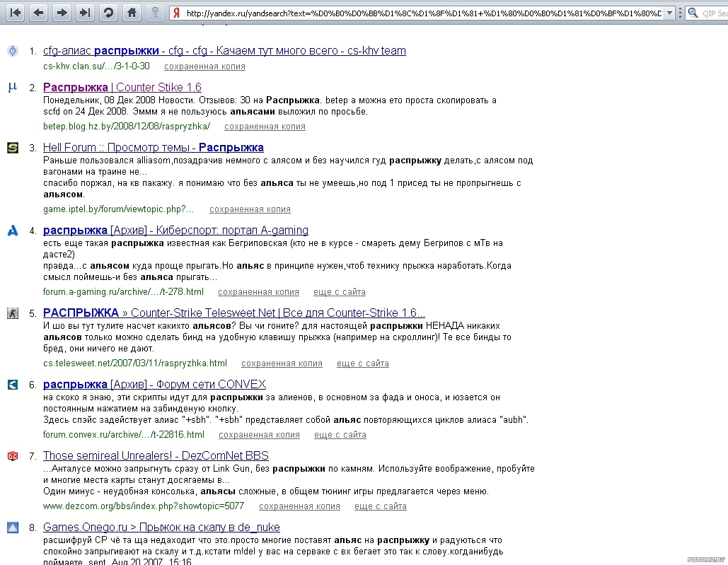The image size is (728, 565).
Task: Click the dotted toolbar grip beside search
Action: 680,13
